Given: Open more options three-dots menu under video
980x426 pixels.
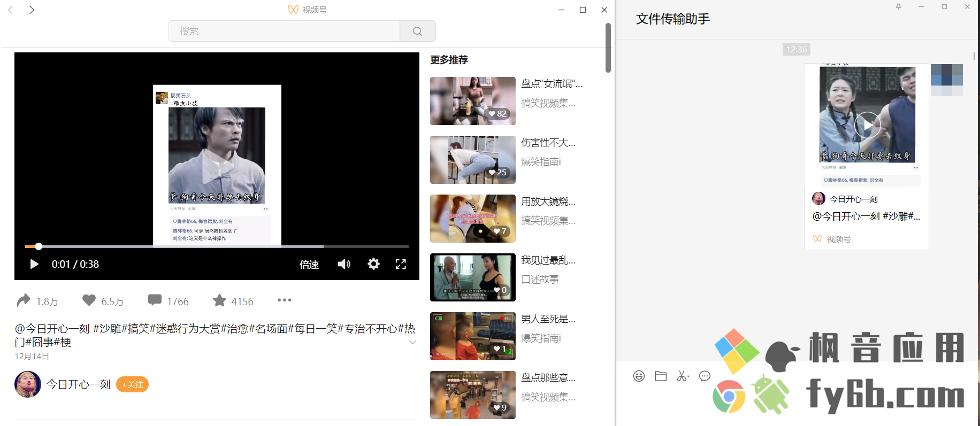Looking at the screenshot, I should pos(285,300).
